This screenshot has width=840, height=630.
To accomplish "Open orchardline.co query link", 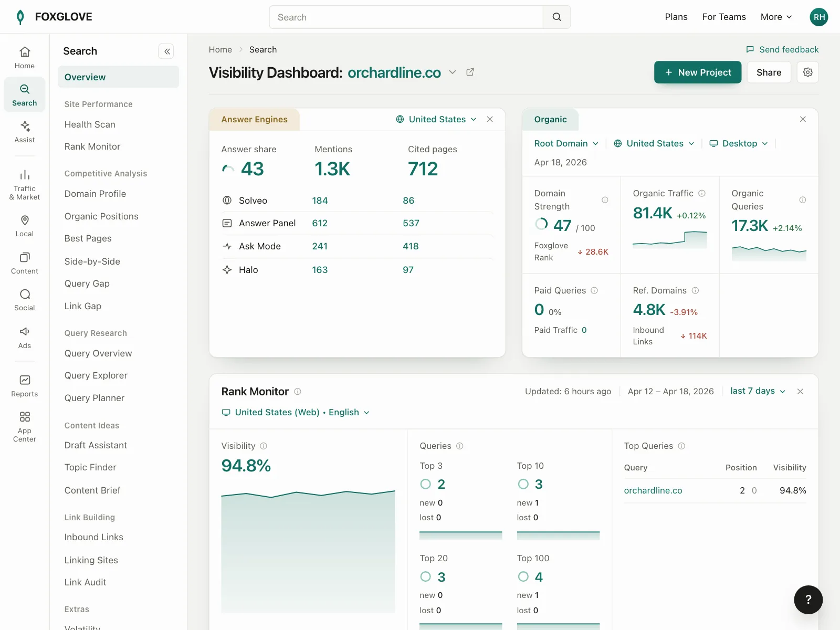I will pos(653,490).
